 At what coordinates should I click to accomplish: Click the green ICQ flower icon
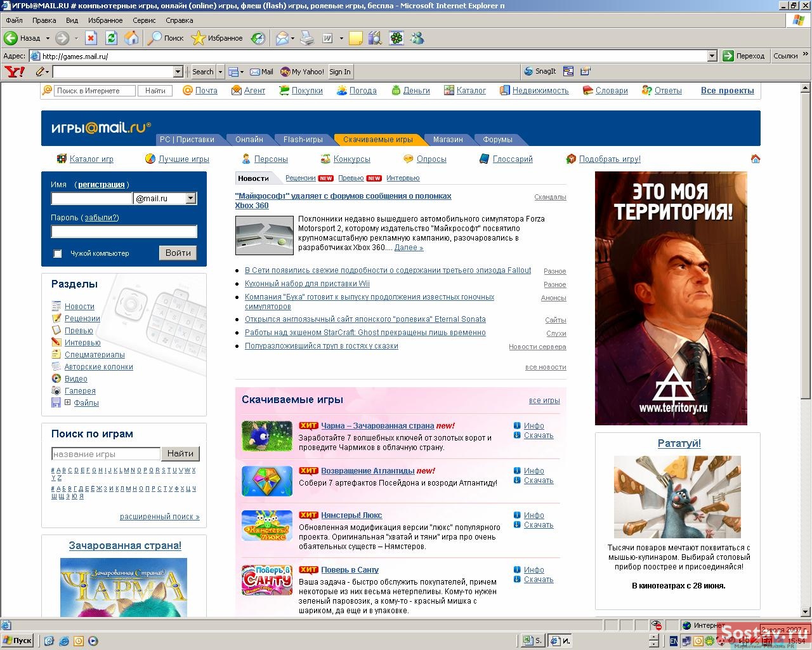coord(396,38)
